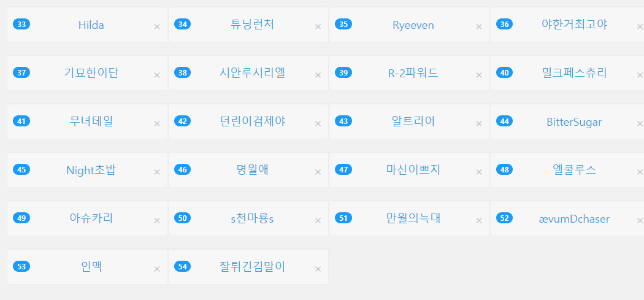
Task: Delete the Ryeeven entry using its X
Action: pyautogui.click(x=479, y=27)
